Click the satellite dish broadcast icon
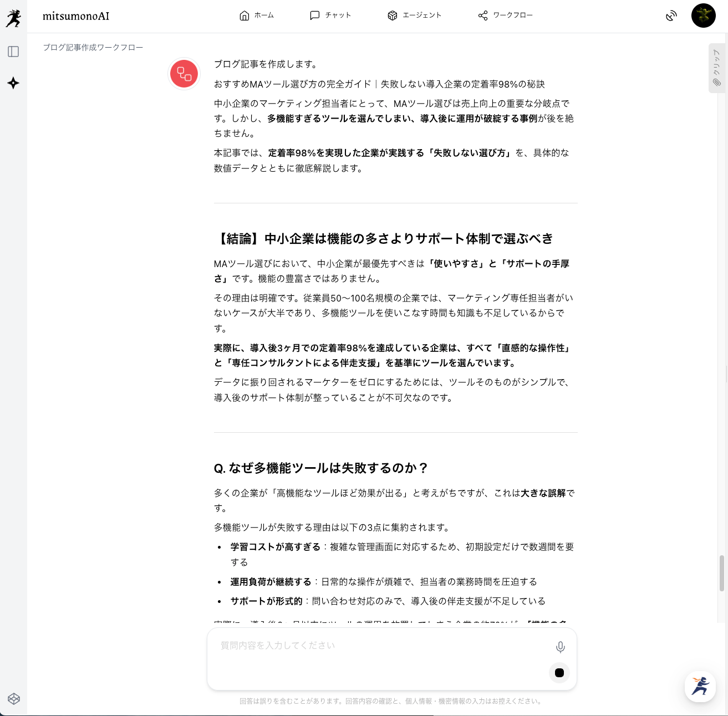Image resolution: width=728 pixels, height=716 pixels. 671,16
